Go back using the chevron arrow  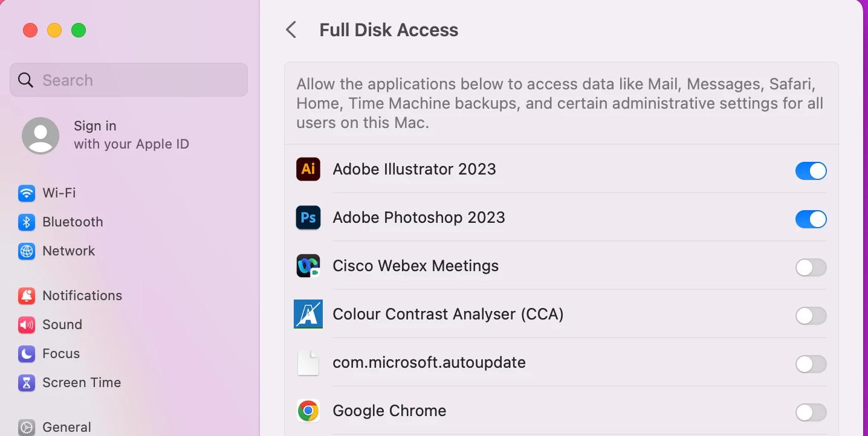click(x=291, y=30)
